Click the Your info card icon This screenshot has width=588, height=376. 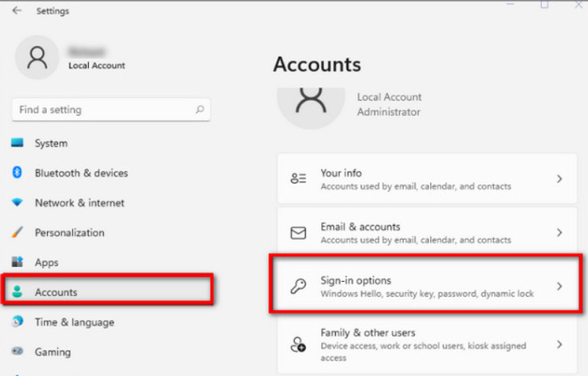tap(298, 179)
